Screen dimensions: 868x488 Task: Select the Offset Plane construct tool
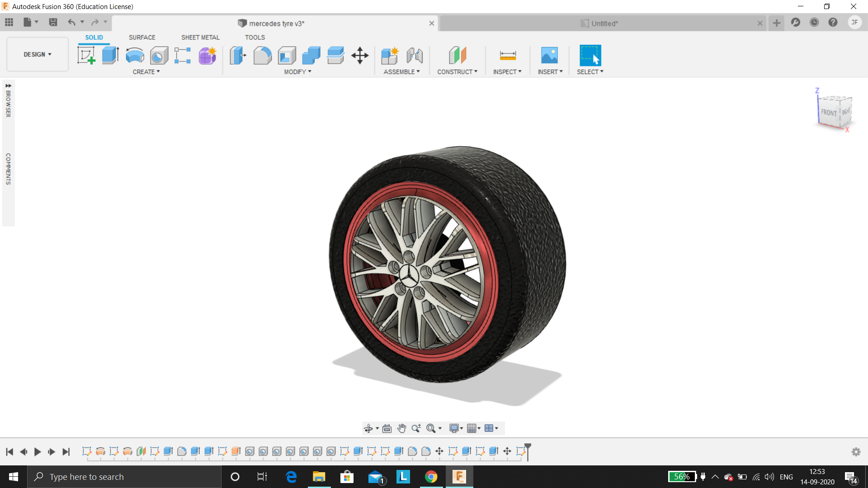coord(458,56)
